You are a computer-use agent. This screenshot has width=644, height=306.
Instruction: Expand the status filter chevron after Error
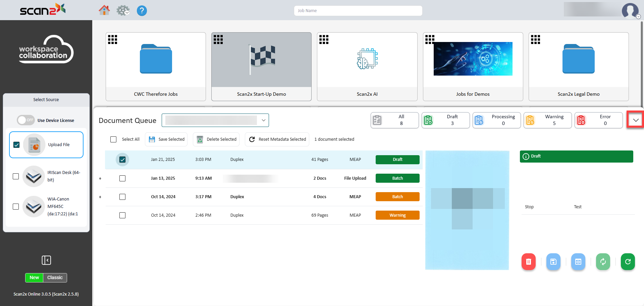(x=636, y=120)
